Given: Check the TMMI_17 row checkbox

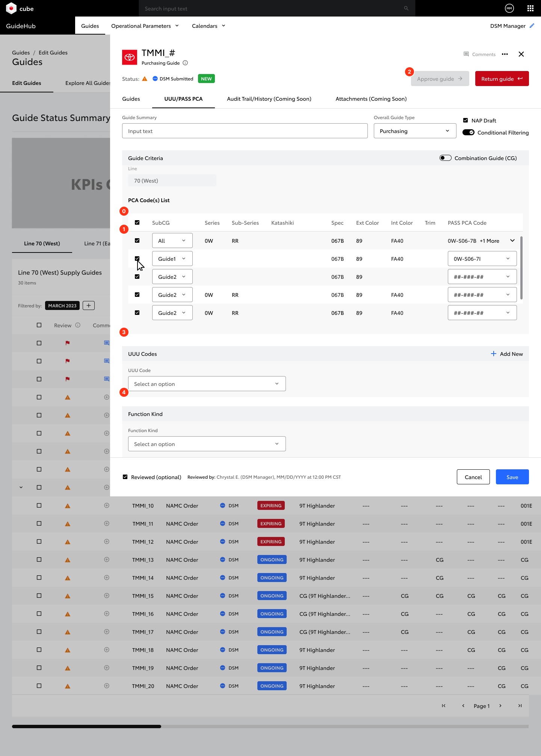Looking at the screenshot, I should 39,632.
